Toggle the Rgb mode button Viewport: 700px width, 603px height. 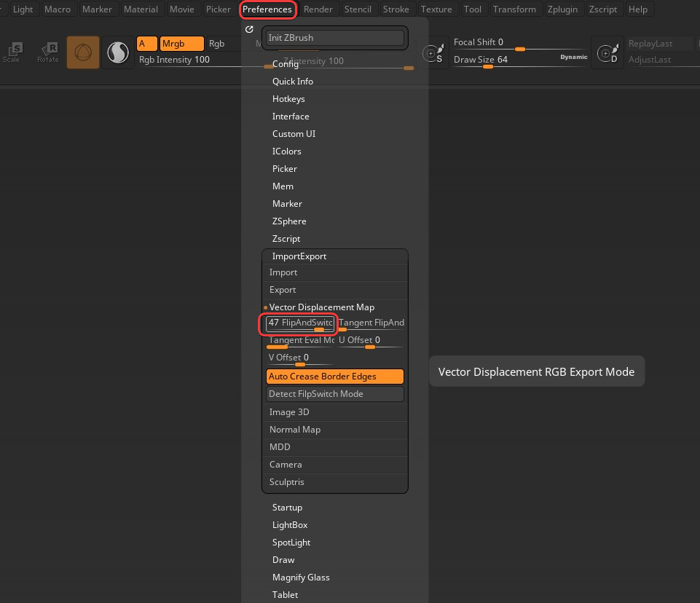tap(216, 44)
